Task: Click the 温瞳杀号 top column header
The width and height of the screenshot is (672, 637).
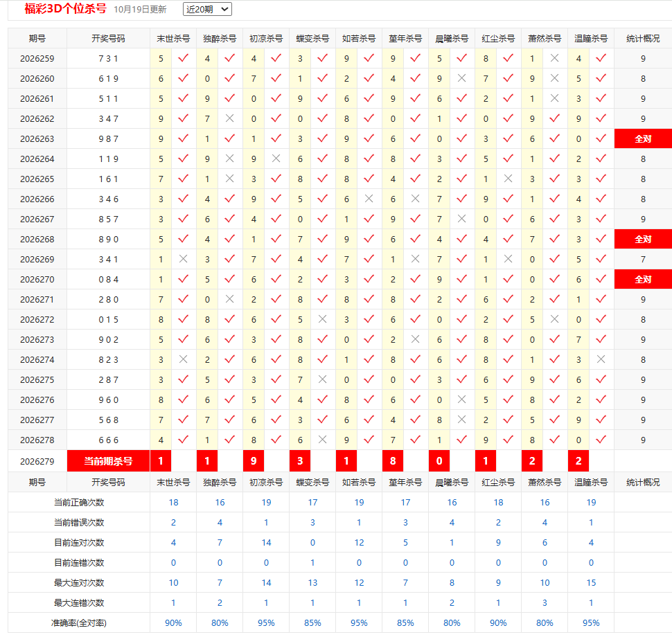Action: (x=591, y=39)
